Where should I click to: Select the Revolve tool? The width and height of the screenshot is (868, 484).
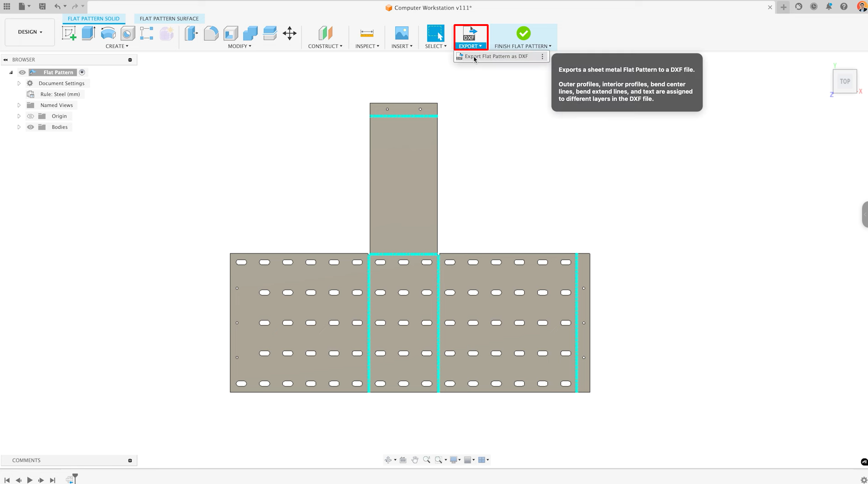click(108, 33)
